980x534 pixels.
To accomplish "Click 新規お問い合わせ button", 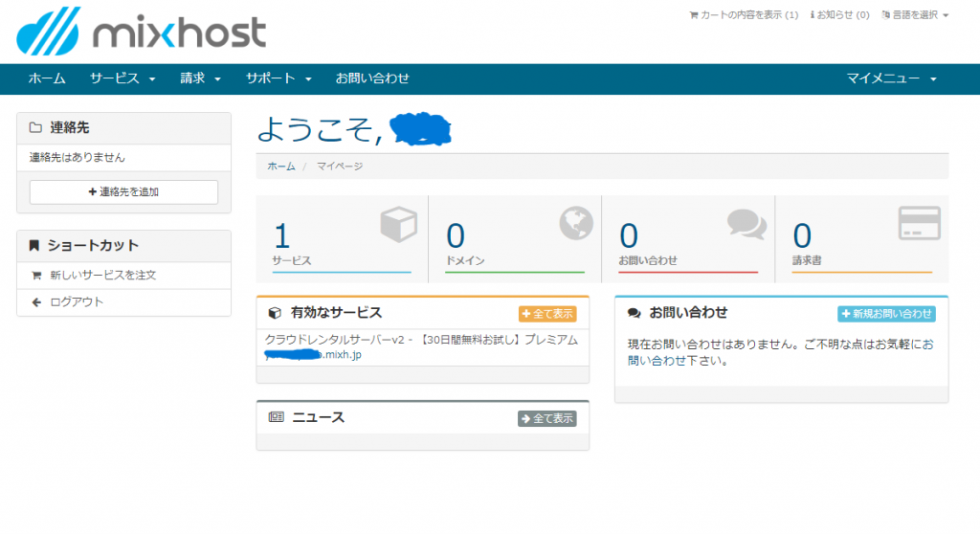I will (885, 314).
